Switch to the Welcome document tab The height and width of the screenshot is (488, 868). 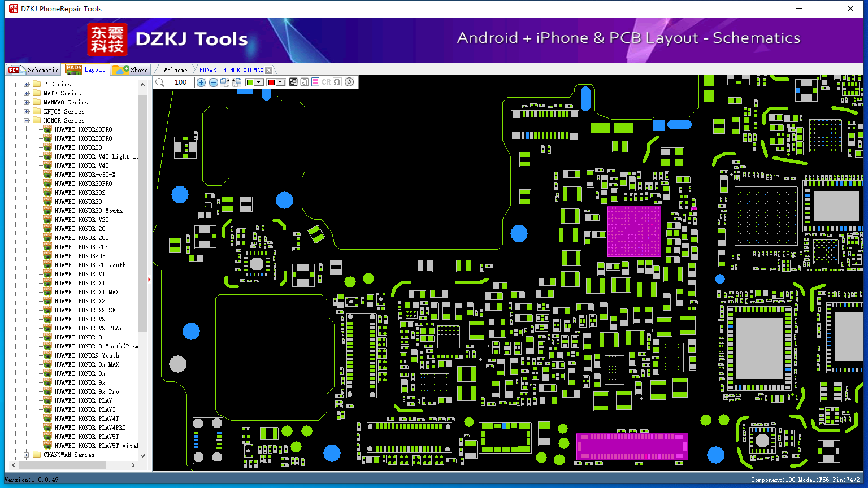175,70
